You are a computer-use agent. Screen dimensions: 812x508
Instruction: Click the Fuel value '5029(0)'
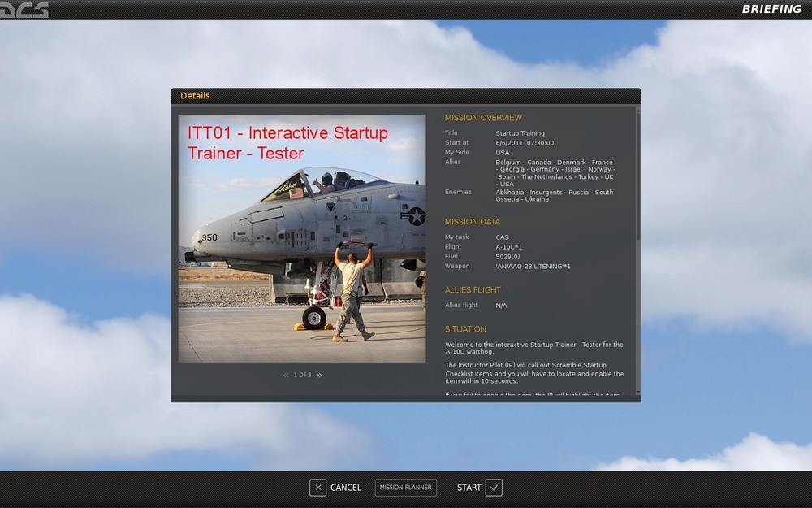click(508, 257)
